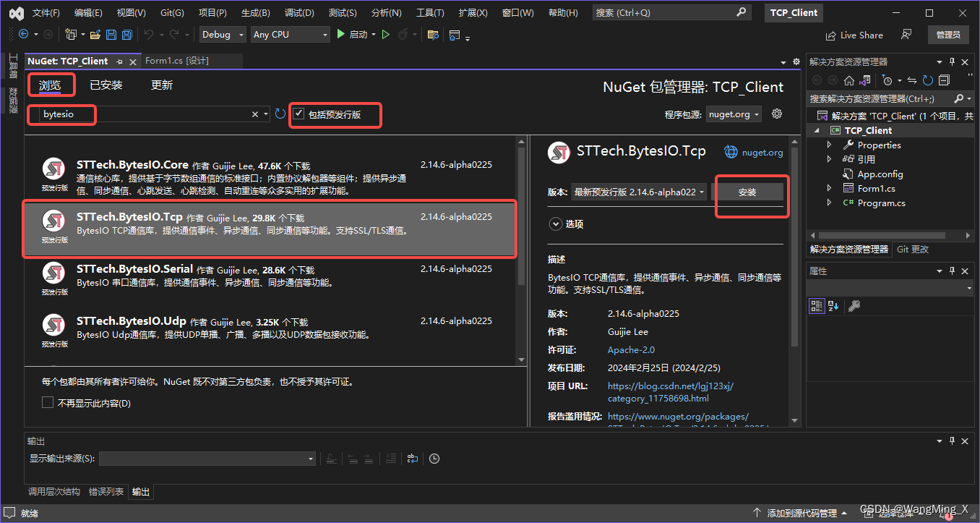Viewport: 980px width, 523px height.
Task: Open the File menu
Action: click(x=46, y=13)
